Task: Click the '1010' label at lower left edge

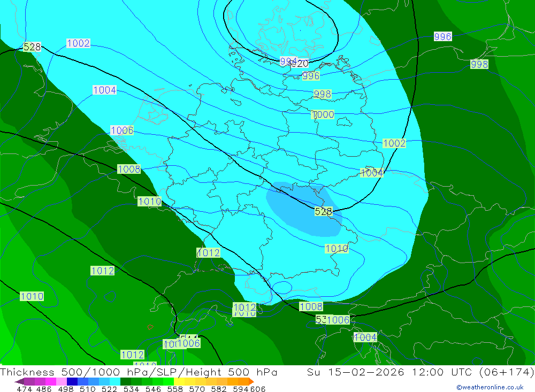Action: pos(32,296)
